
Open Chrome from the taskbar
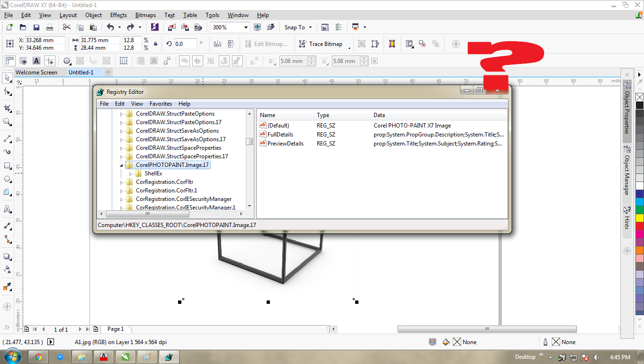pos(38,357)
